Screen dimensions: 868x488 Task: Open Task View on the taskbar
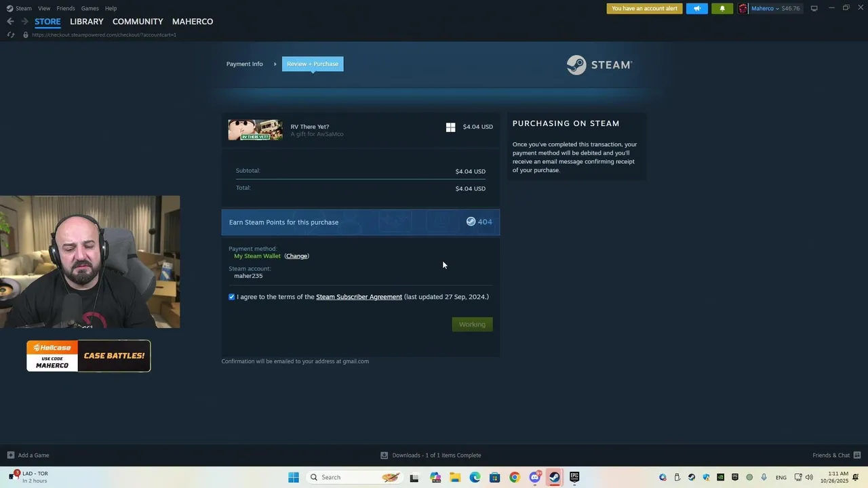coord(414,477)
